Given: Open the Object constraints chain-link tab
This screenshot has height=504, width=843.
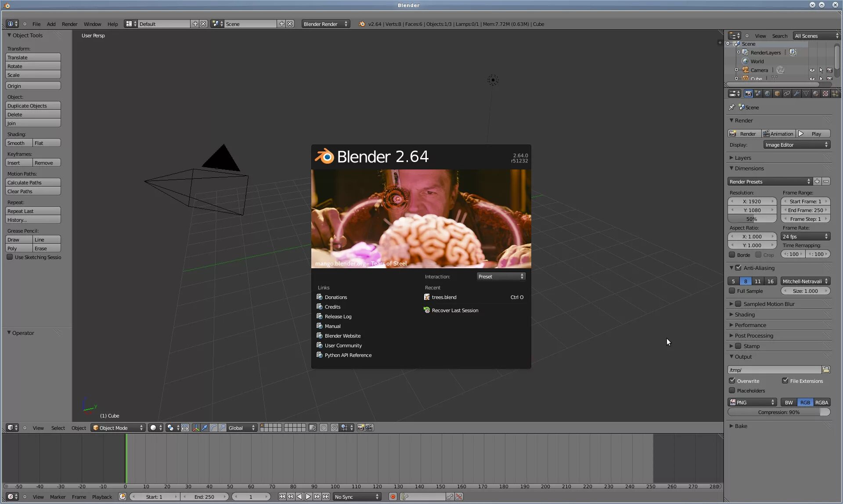Looking at the screenshot, I should (787, 94).
